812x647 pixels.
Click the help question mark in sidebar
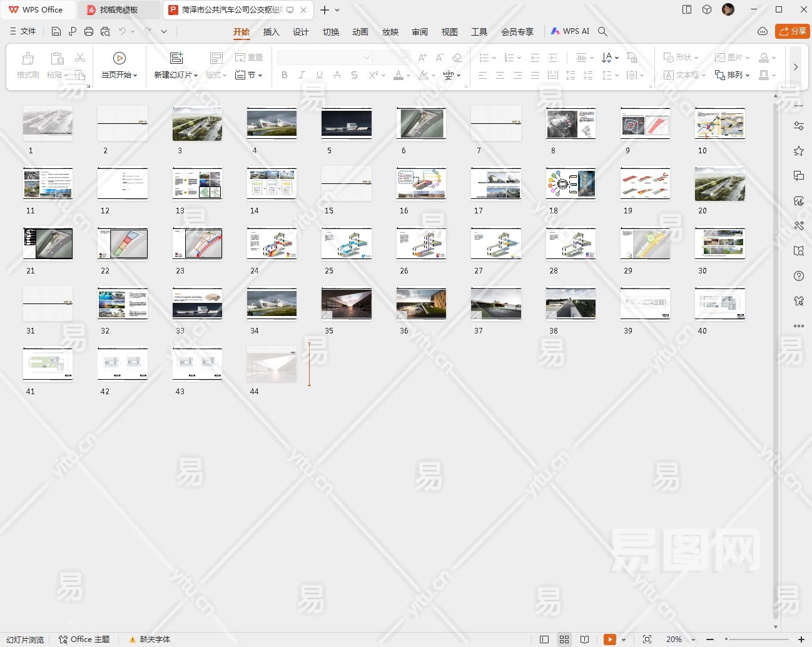[799, 276]
